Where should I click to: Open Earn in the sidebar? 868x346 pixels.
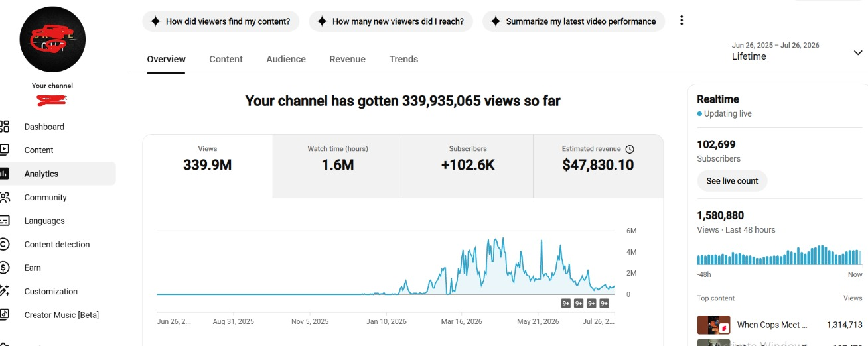[33, 268]
